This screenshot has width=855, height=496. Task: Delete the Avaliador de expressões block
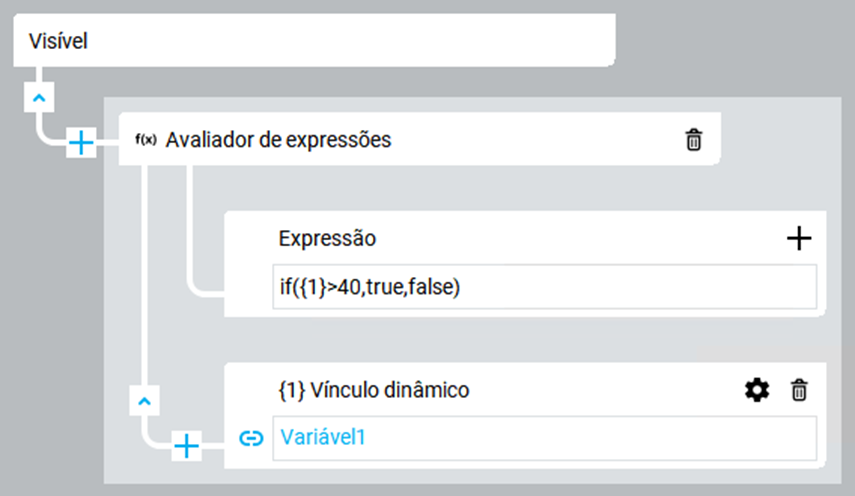point(693,140)
